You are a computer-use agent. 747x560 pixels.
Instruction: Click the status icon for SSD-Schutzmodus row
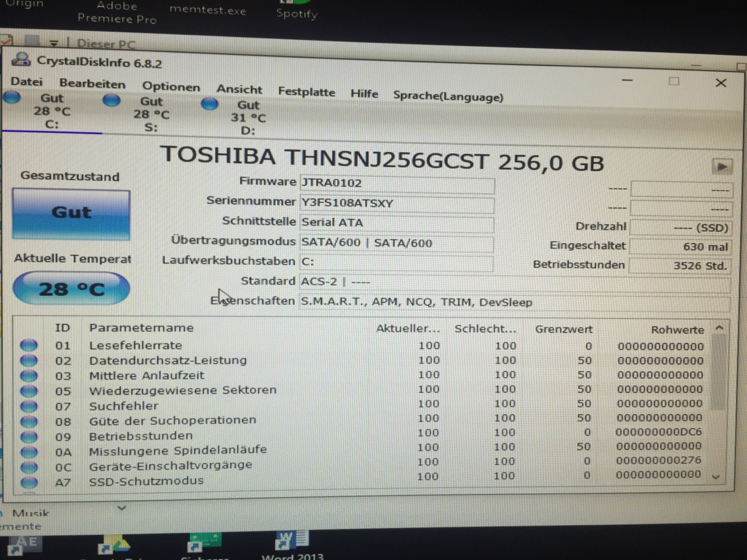click(29, 482)
